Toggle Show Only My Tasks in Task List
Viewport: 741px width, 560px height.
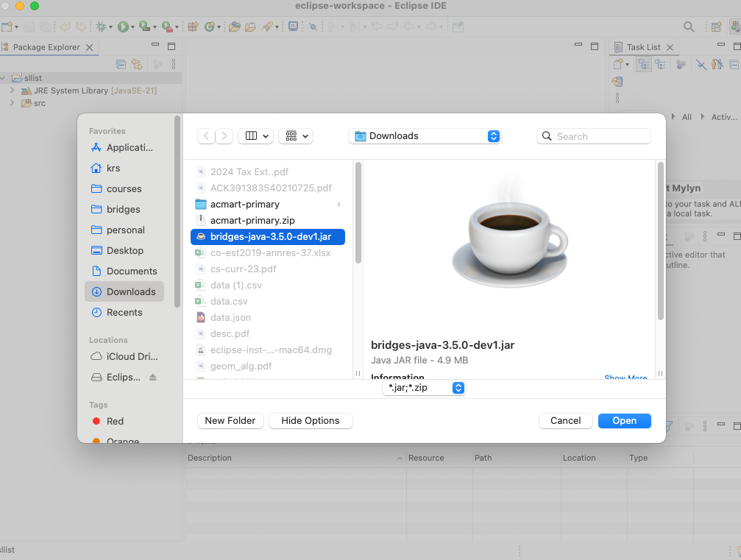coord(717,64)
